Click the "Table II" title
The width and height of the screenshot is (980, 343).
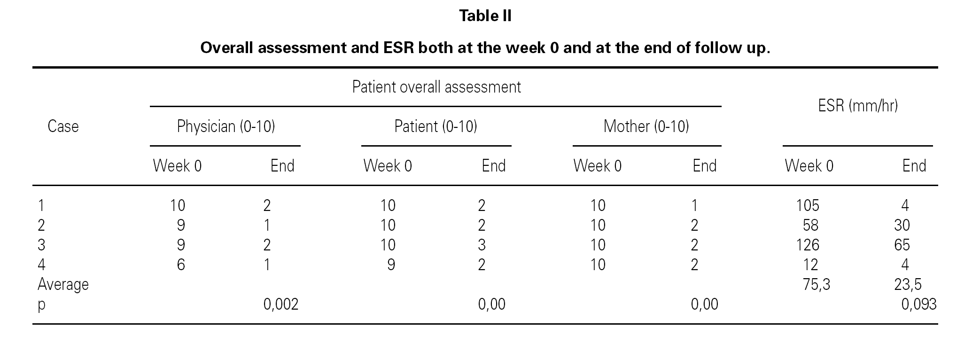click(x=485, y=16)
